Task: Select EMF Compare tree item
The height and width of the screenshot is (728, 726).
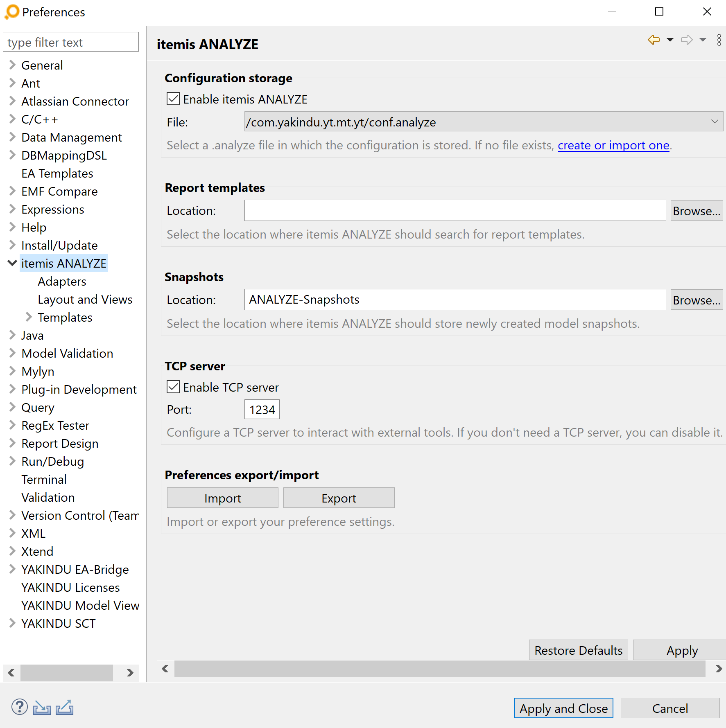Action: pos(60,192)
